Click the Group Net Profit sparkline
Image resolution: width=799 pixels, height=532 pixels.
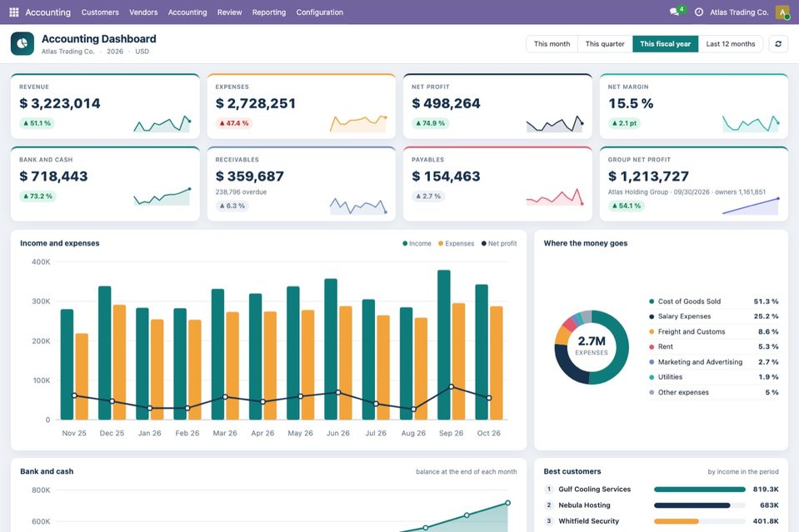(751, 206)
